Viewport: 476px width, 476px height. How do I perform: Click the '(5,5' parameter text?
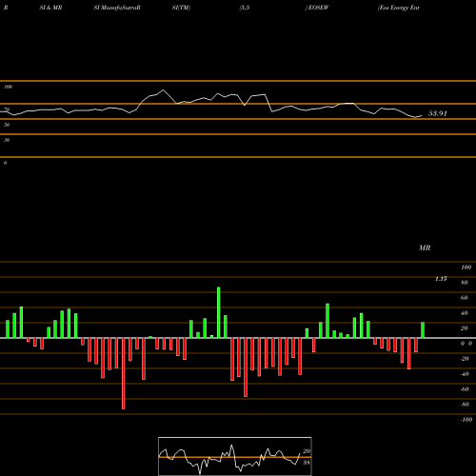click(x=244, y=8)
